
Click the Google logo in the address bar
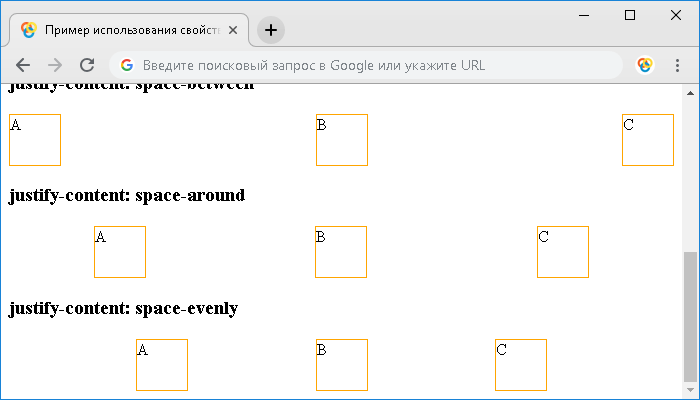127,65
